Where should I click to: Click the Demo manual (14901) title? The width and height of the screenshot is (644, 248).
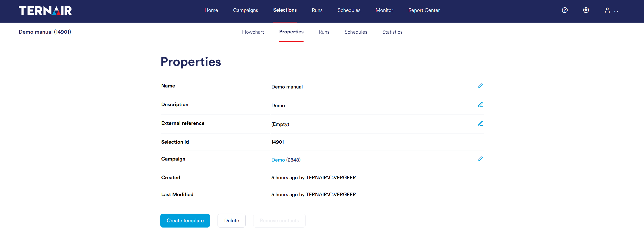[x=45, y=32]
